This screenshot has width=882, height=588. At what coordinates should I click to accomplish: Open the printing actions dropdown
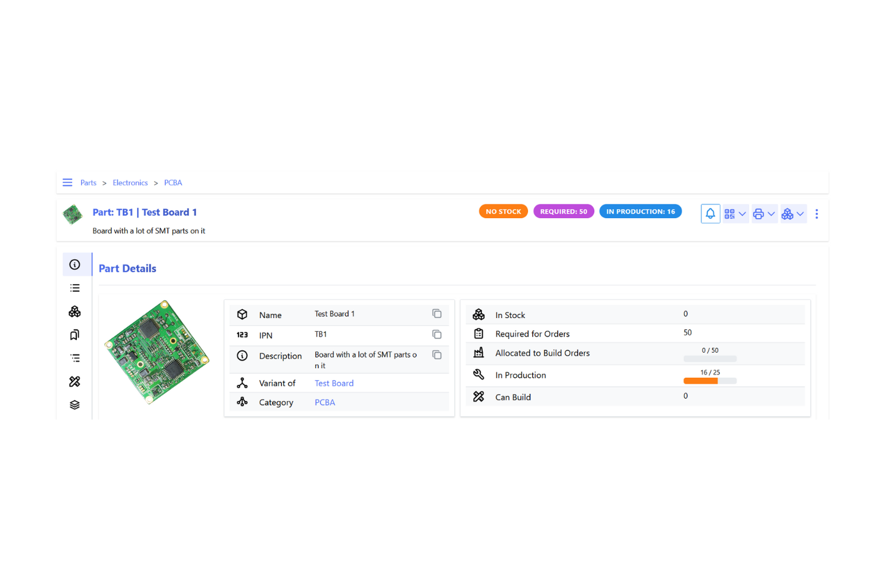pyautogui.click(x=764, y=214)
